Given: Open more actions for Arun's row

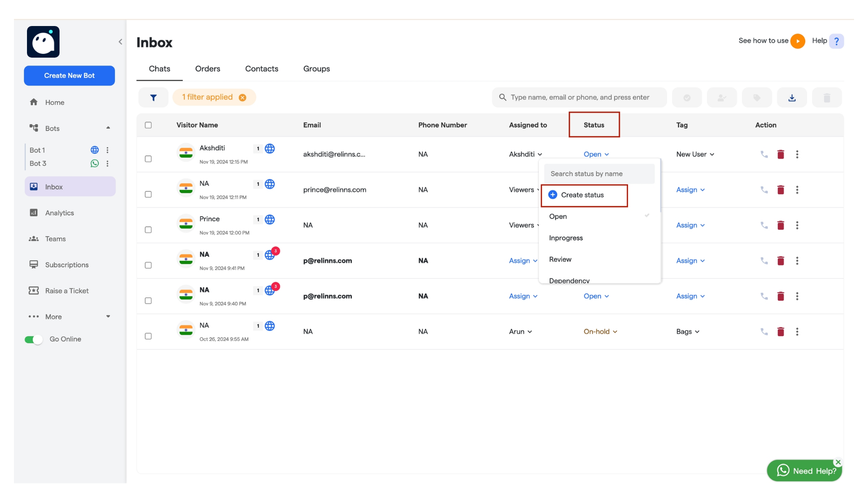Looking at the screenshot, I should (797, 332).
